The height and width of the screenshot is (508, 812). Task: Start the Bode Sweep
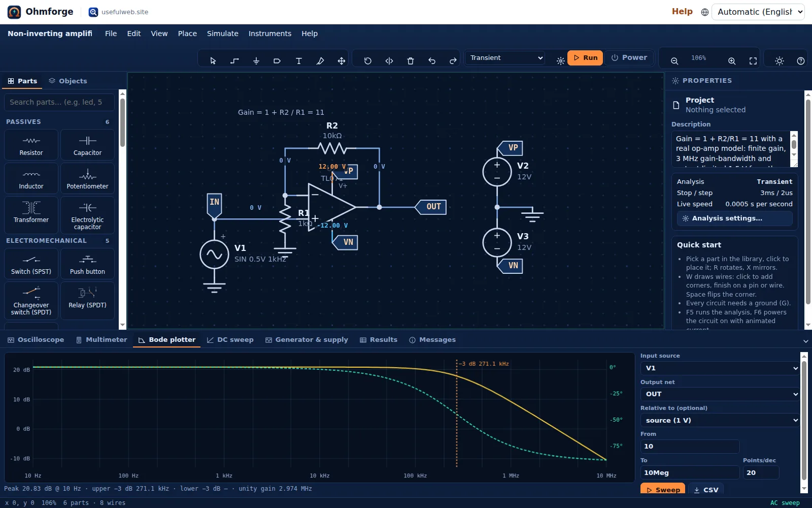click(663, 490)
